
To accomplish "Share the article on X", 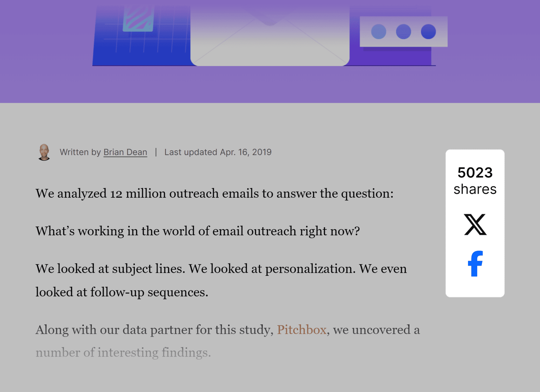I will [475, 225].
